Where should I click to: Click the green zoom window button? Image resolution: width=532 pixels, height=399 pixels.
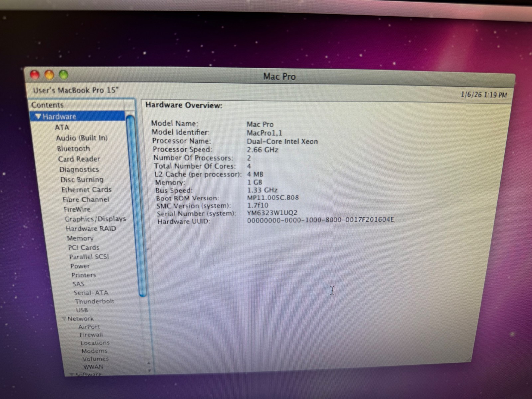pyautogui.click(x=64, y=75)
